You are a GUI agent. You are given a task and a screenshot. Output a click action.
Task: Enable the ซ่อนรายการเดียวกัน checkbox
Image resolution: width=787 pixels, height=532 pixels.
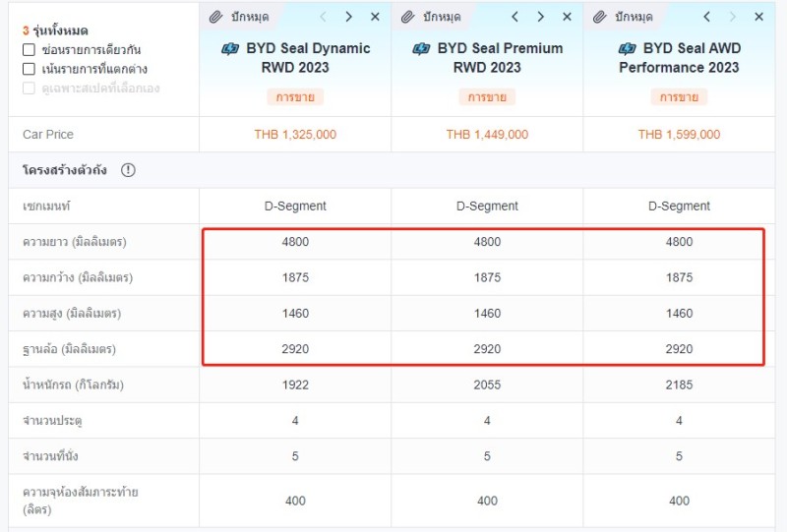point(30,50)
